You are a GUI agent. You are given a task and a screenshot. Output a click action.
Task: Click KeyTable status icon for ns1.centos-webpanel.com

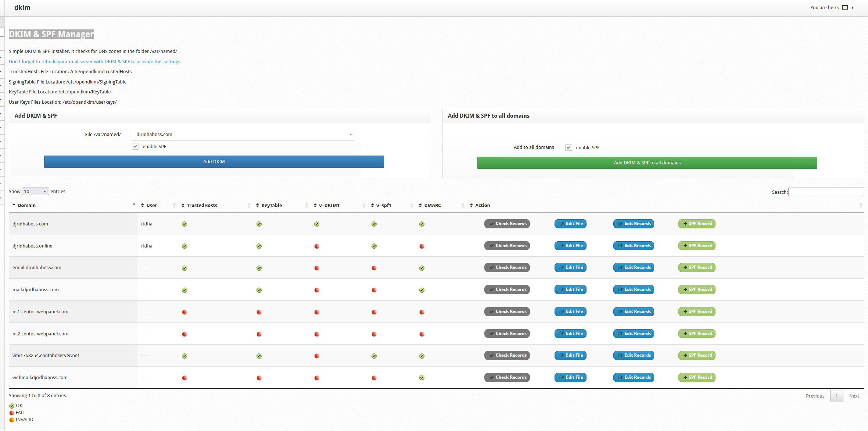[259, 312]
